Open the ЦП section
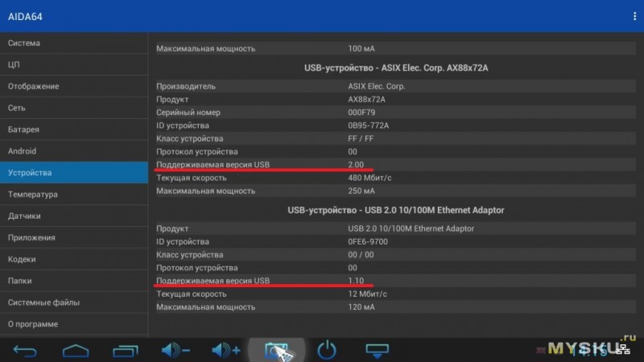Viewport: 644px width, 362px height. click(74, 65)
